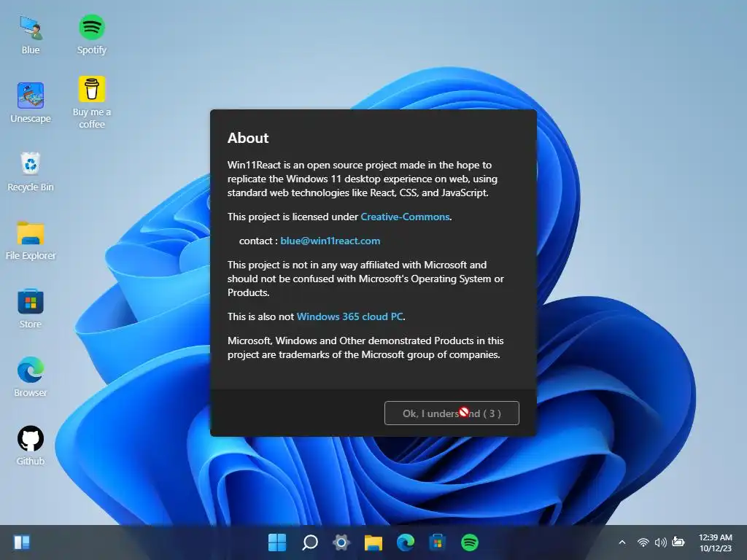Show hidden tray icons chevron
This screenshot has width=747, height=560.
[622, 542]
